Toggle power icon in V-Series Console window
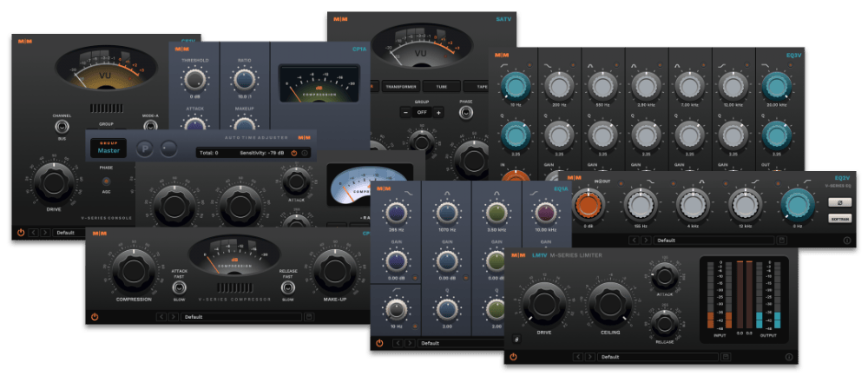 click(21, 233)
